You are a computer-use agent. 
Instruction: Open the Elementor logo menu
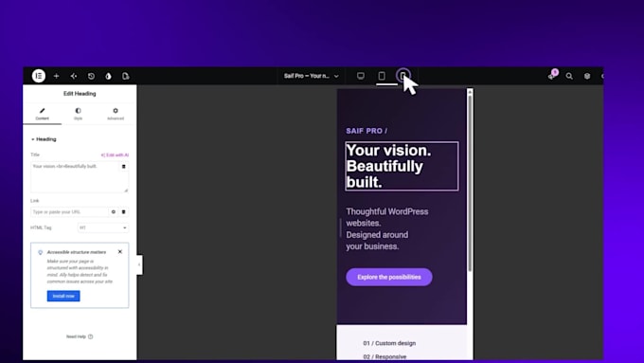39,76
